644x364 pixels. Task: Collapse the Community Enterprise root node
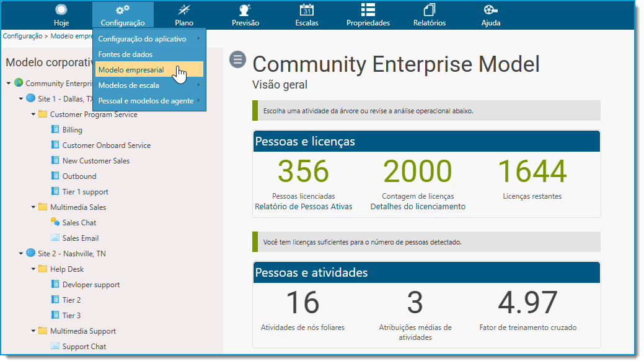(8, 84)
